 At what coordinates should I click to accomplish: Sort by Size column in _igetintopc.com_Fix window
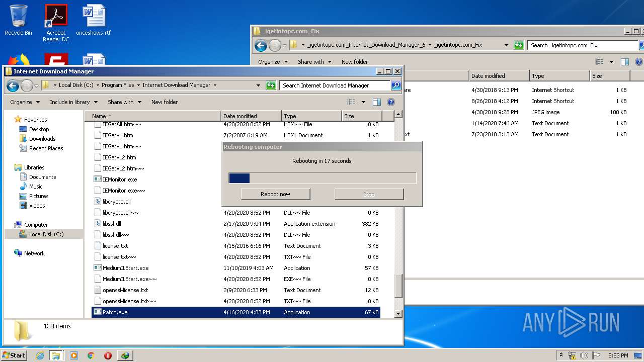[610, 76]
